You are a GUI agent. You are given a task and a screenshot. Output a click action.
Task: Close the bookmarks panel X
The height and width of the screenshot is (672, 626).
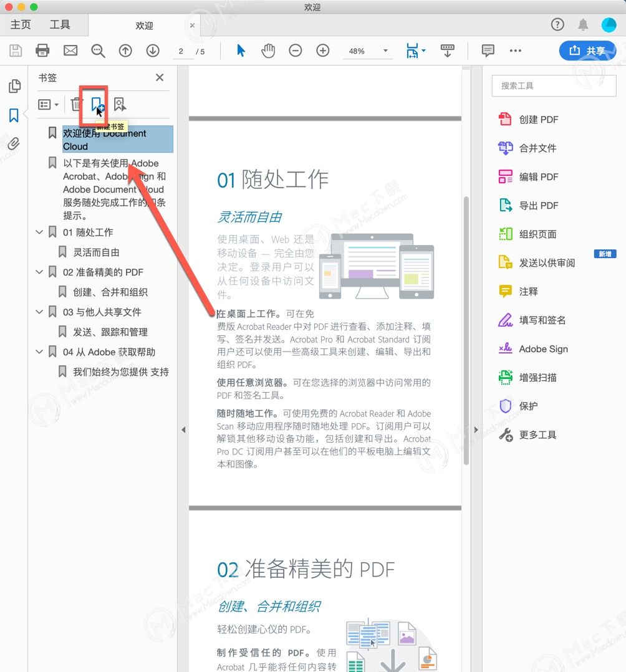[160, 77]
